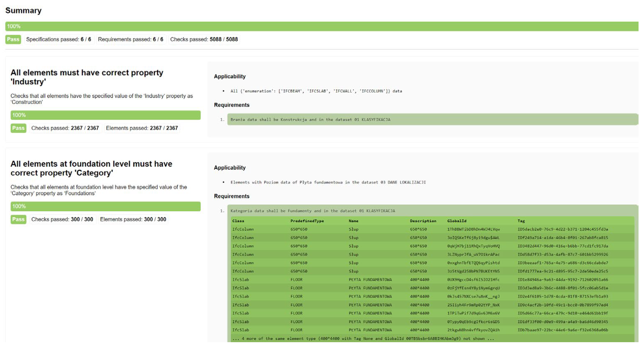Collapse the 'Kategoria data shall be Fundamenty' requirement
The width and height of the screenshot is (644, 347).
(x=313, y=211)
